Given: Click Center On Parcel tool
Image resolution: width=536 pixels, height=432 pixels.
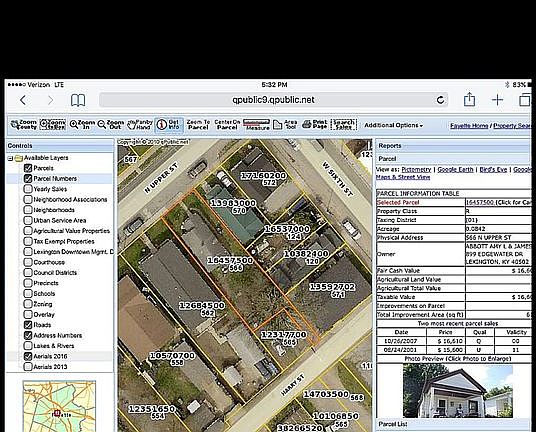Looking at the screenshot, I should 227,124.
